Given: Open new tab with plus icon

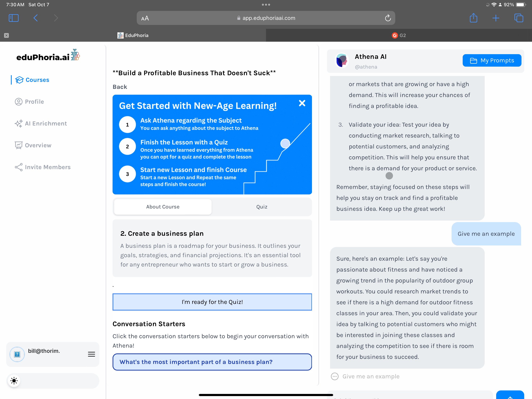Looking at the screenshot, I should (x=496, y=18).
